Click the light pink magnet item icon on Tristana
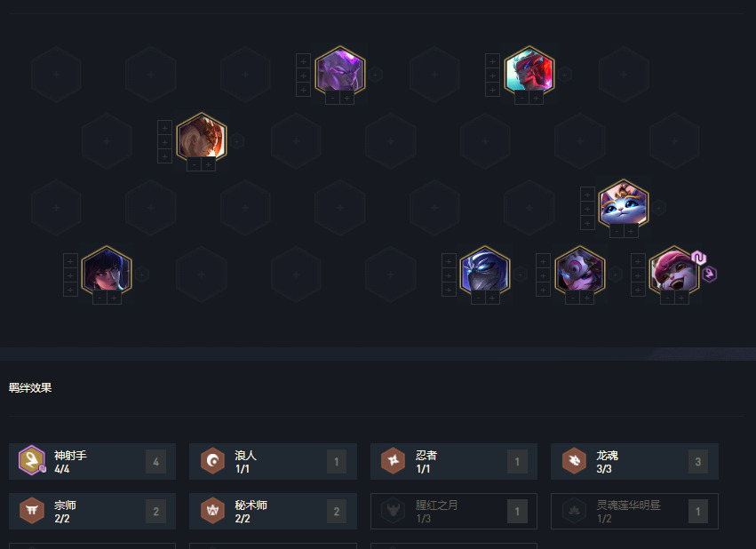 [x=698, y=258]
